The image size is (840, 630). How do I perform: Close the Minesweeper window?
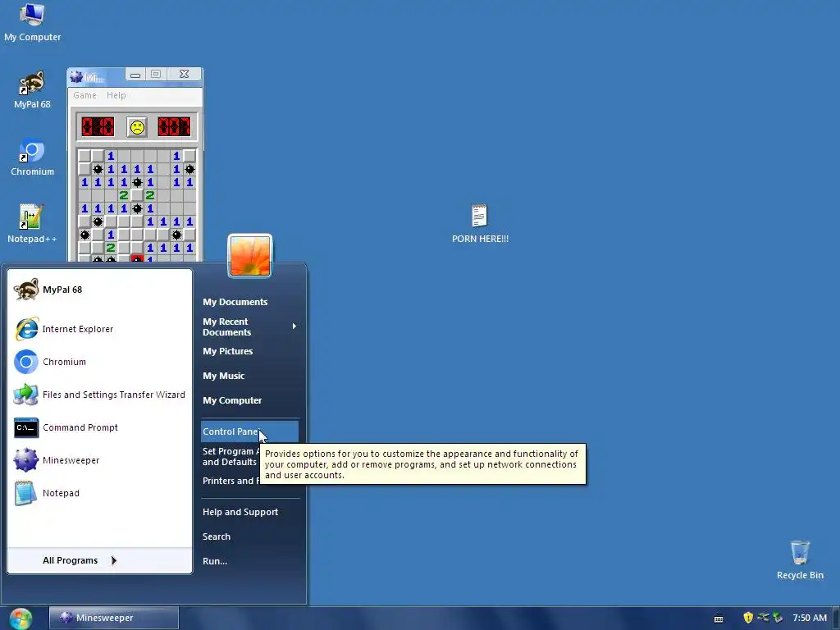tap(184, 75)
